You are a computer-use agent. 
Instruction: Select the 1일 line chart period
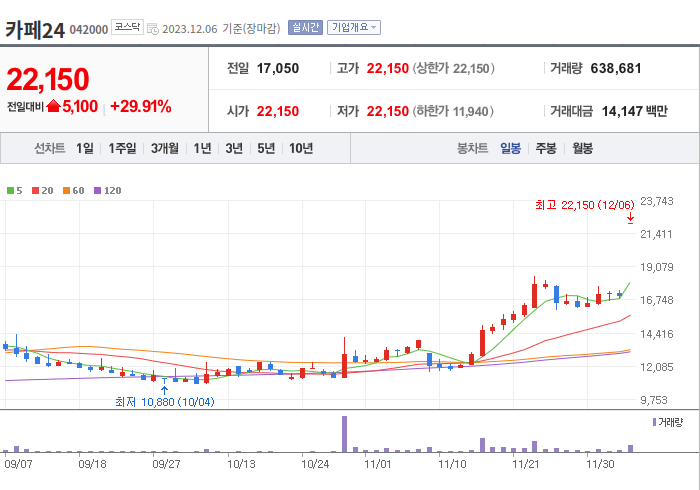point(85,148)
